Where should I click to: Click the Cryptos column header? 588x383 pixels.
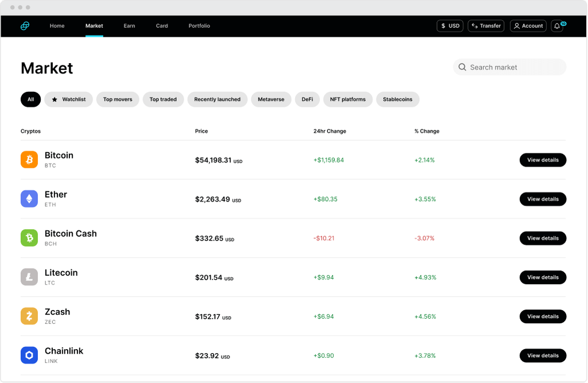tap(31, 131)
